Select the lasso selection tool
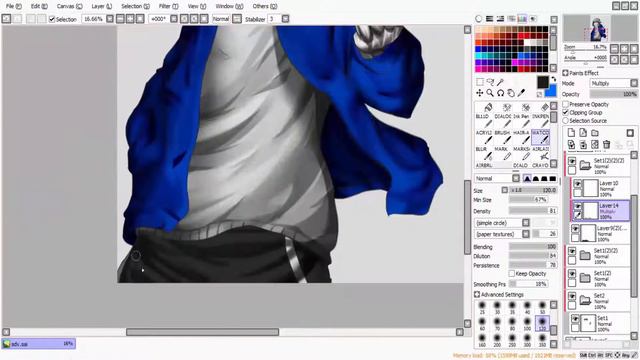 (x=490, y=82)
